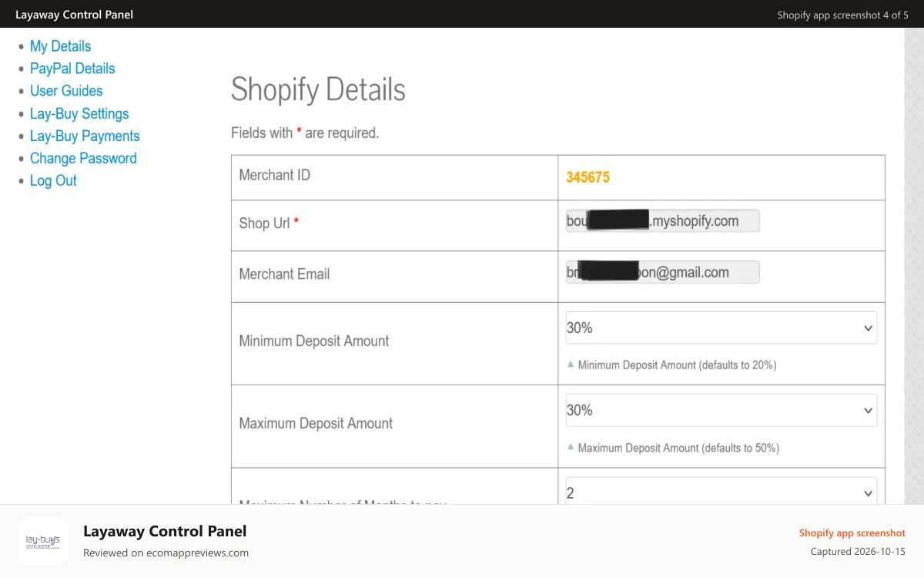This screenshot has width=924, height=578.
Task: Click the Maximum Deposit Amount label
Action: 316,423
